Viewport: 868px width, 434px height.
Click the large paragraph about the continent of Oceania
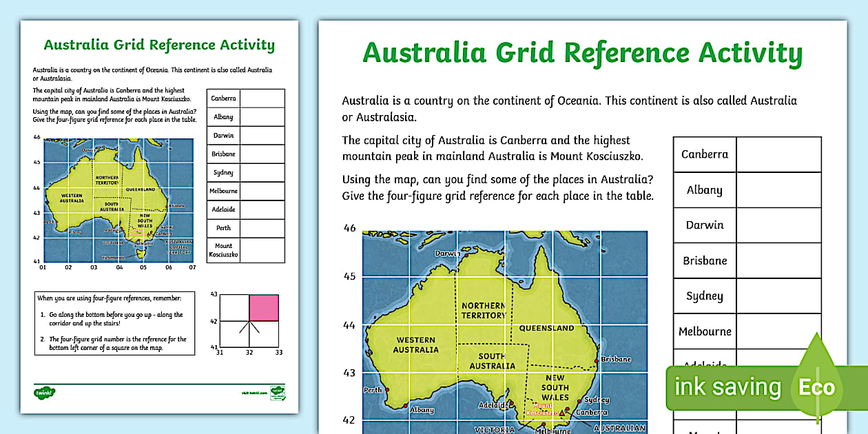tap(570, 109)
